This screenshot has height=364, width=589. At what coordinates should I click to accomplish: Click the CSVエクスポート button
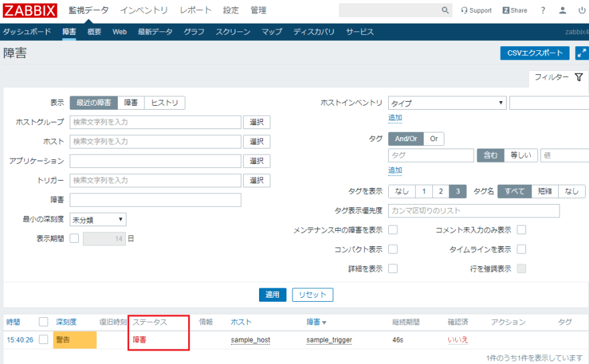535,53
